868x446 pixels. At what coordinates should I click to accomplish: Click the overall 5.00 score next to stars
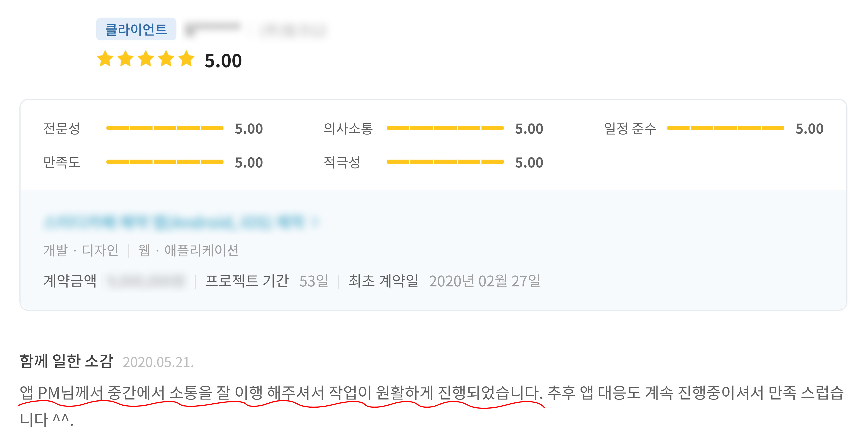[223, 61]
